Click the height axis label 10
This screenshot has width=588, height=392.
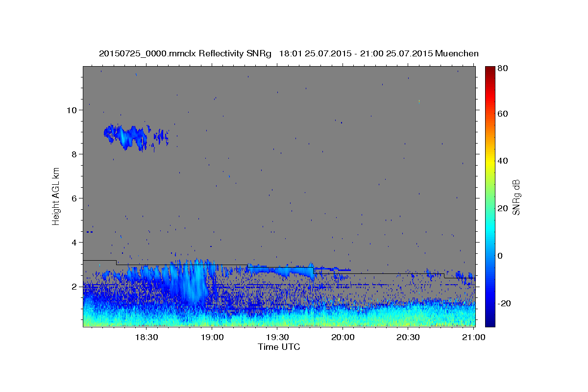[x=72, y=110]
